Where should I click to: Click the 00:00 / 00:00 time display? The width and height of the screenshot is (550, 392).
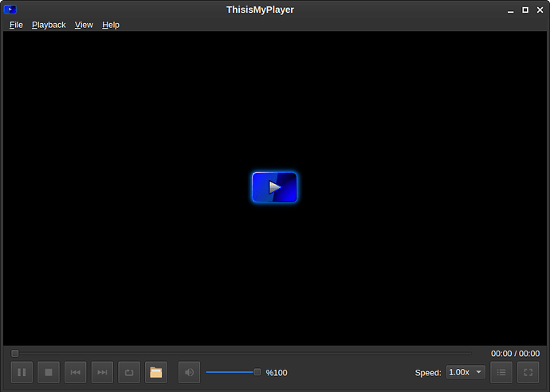click(x=515, y=354)
